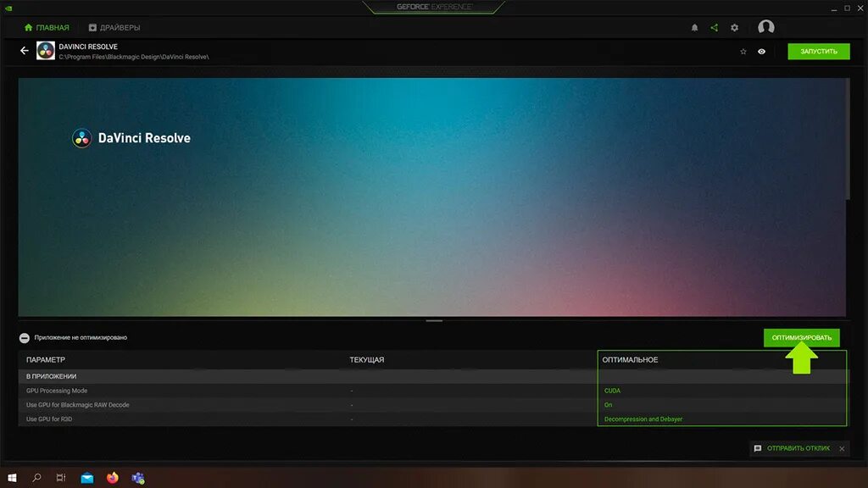The width and height of the screenshot is (868, 488).
Task: Click the DaVinci Resolve banner image
Action: [x=431, y=197]
